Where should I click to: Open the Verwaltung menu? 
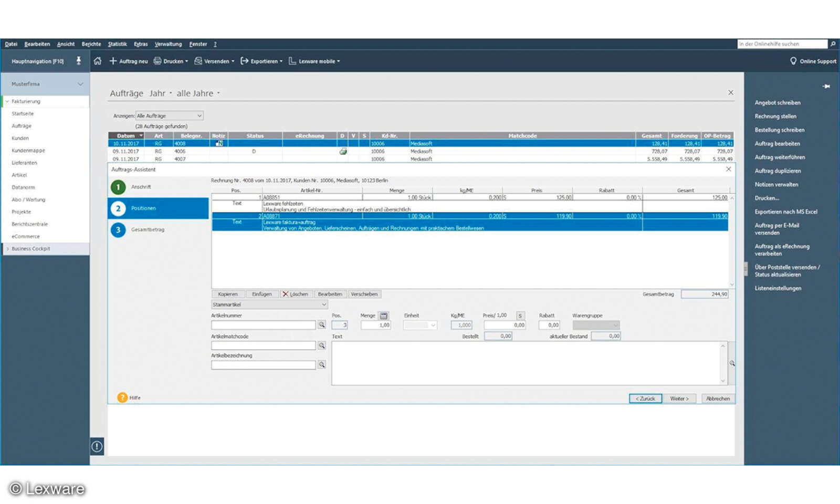coord(168,44)
